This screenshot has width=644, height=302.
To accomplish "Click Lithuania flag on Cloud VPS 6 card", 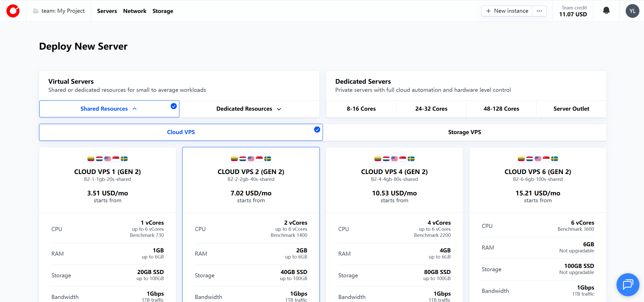I will click(521, 159).
